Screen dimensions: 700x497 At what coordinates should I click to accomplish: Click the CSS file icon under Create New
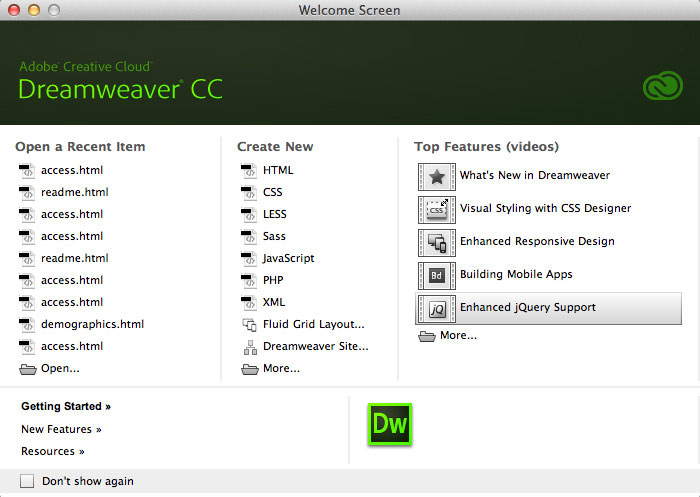pyautogui.click(x=249, y=192)
